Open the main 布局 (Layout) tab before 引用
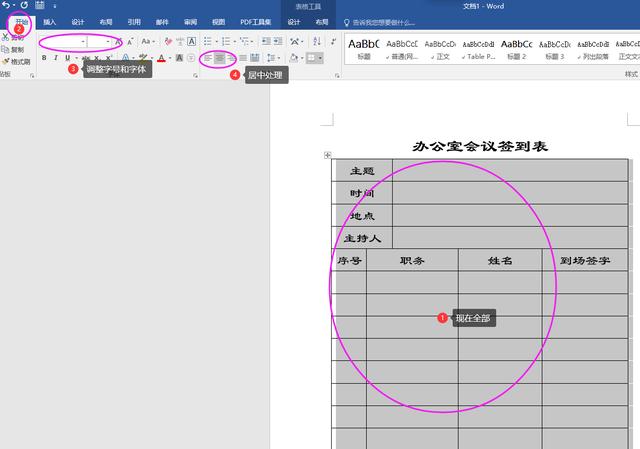This screenshot has width=640, height=449. click(106, 22)
